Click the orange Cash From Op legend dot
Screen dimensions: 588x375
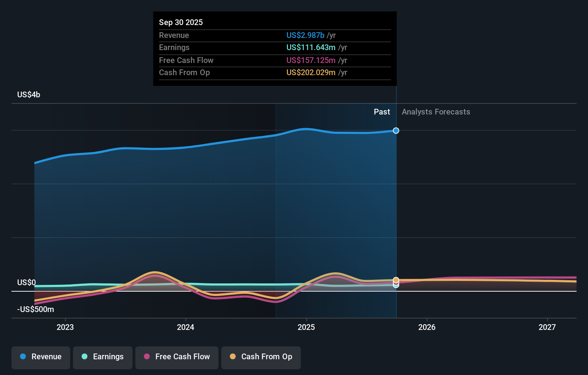(233, 357)
